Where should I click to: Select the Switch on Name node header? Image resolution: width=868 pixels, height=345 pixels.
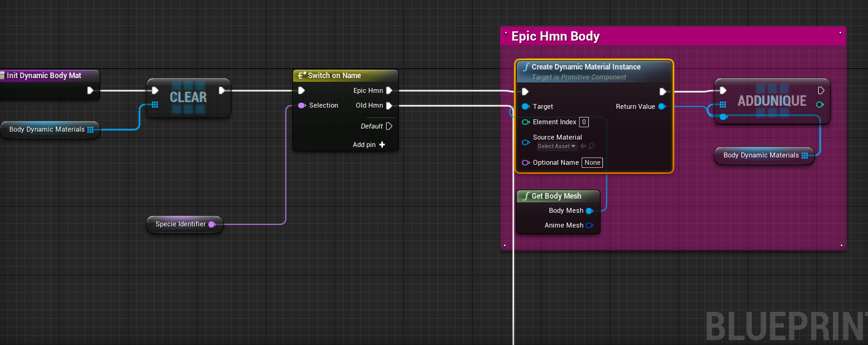(x=334, y=76)
